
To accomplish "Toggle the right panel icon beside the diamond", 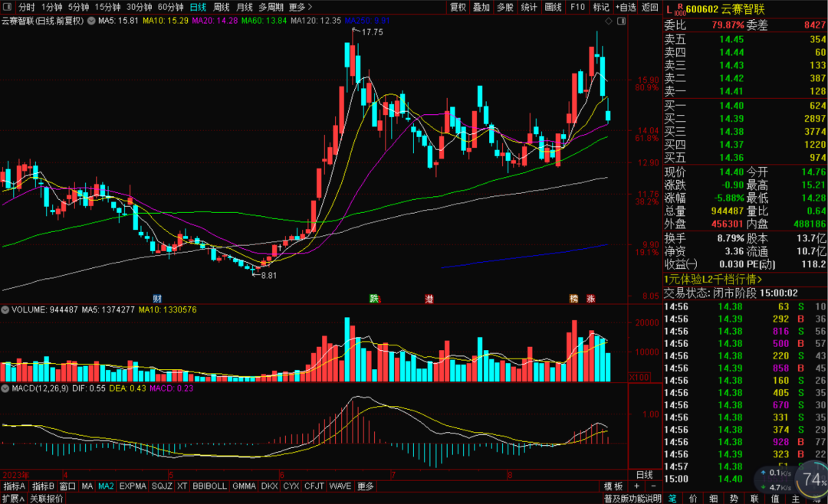I will tap(622, 21).
